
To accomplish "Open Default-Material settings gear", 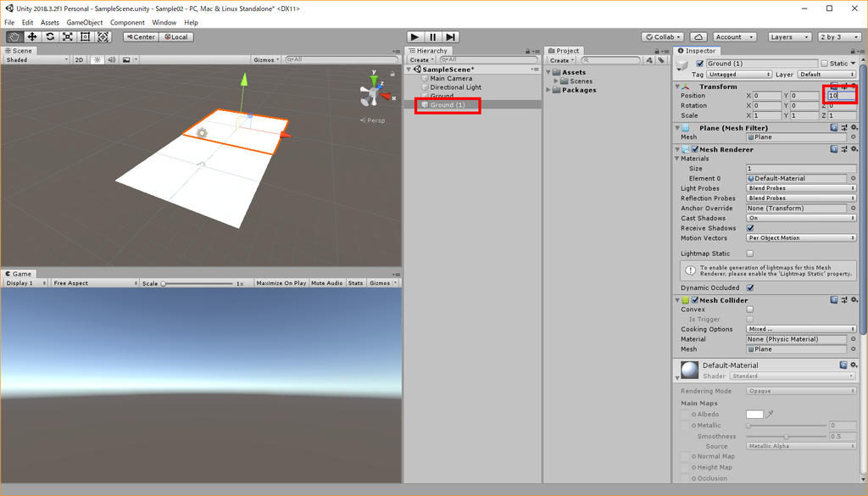I will coord(854,365).
